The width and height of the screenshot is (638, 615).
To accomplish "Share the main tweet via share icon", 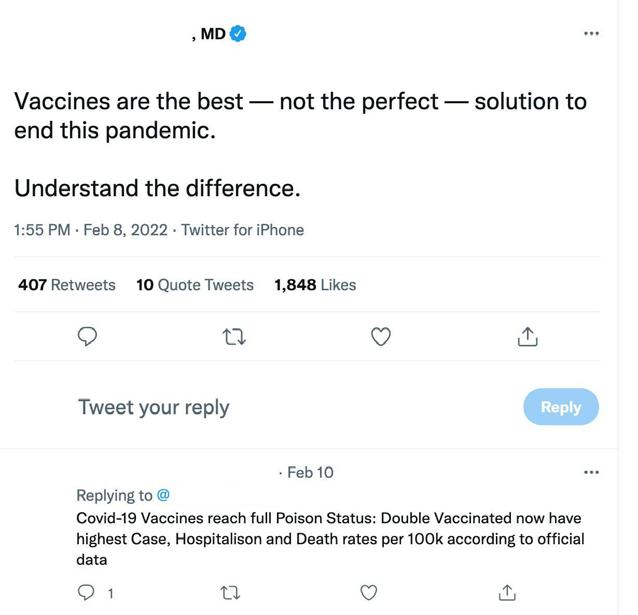I will click(x=527, y=338).
